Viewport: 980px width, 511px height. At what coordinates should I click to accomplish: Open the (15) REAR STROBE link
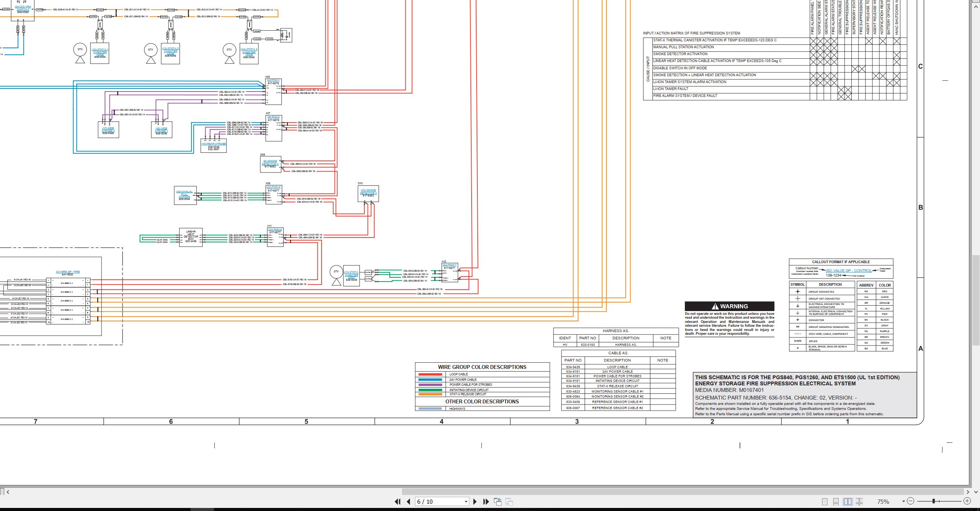(x=214, y=144)
